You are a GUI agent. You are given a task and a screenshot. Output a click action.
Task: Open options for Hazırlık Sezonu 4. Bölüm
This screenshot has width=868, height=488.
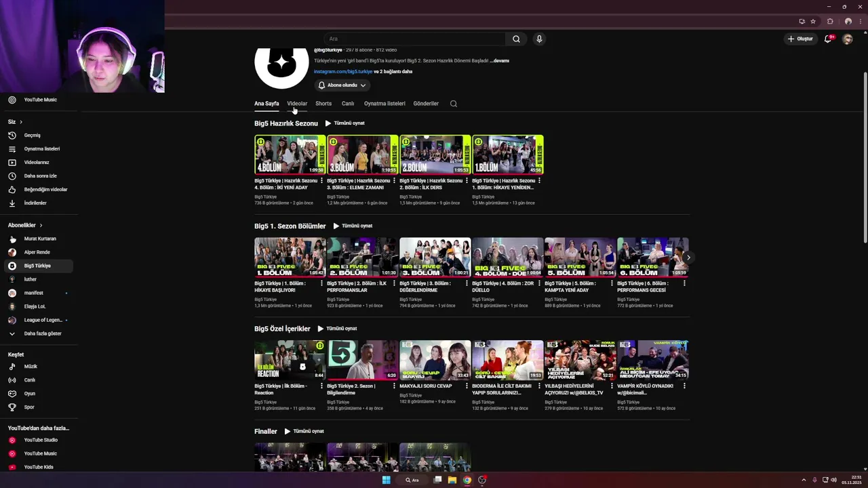(322, 181)
